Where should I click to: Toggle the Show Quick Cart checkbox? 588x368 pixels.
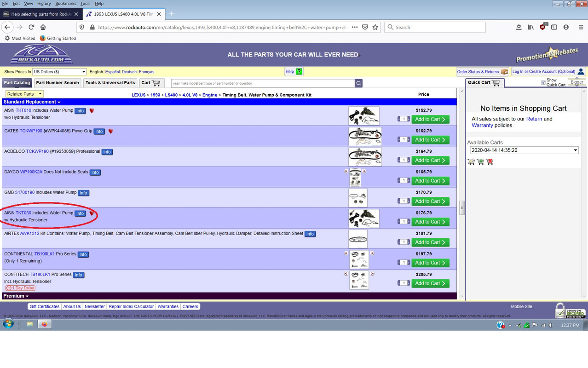point(543,83)
